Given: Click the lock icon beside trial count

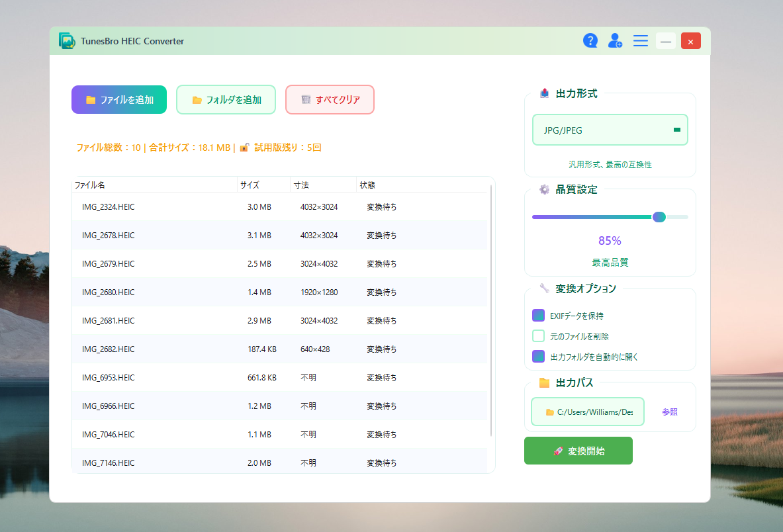Looking at the screenshot, I should tap(244, 148).
